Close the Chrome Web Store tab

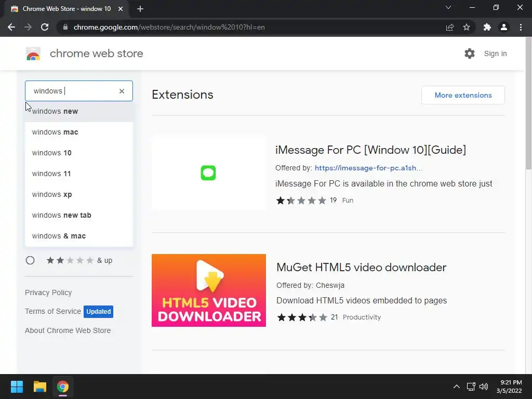121,9
